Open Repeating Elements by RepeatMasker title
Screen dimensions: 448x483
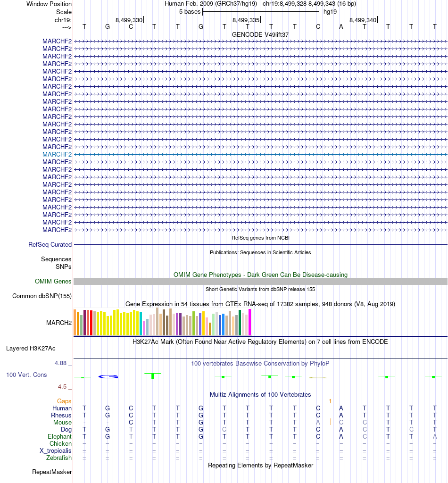click(x=260, y=466)
